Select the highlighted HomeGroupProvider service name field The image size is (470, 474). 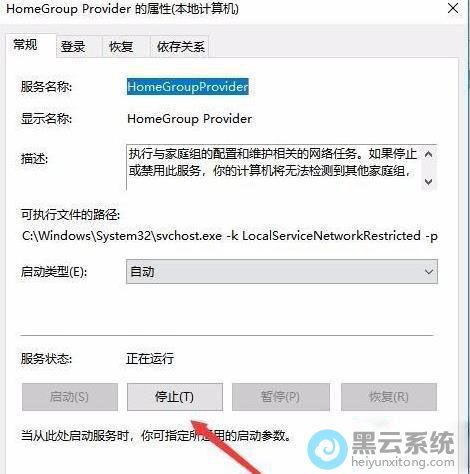tap(188, 87)
